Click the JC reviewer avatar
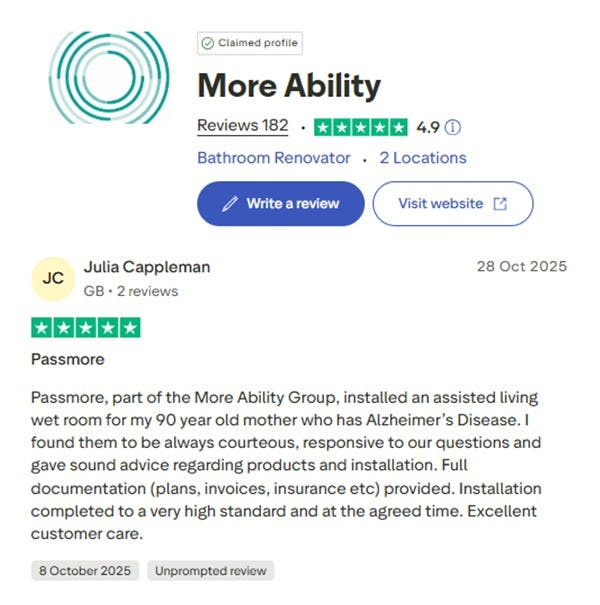The image size is (600, 605). coord(54,278)
